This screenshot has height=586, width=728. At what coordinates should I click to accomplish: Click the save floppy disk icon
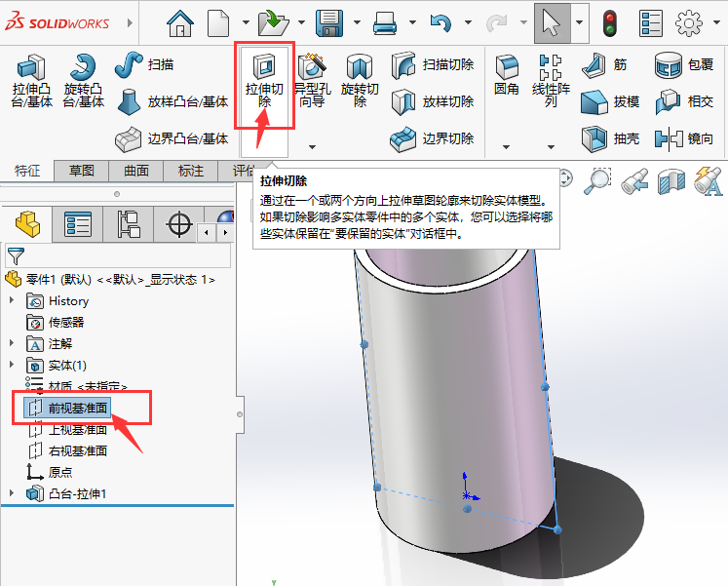coord(328,21)
